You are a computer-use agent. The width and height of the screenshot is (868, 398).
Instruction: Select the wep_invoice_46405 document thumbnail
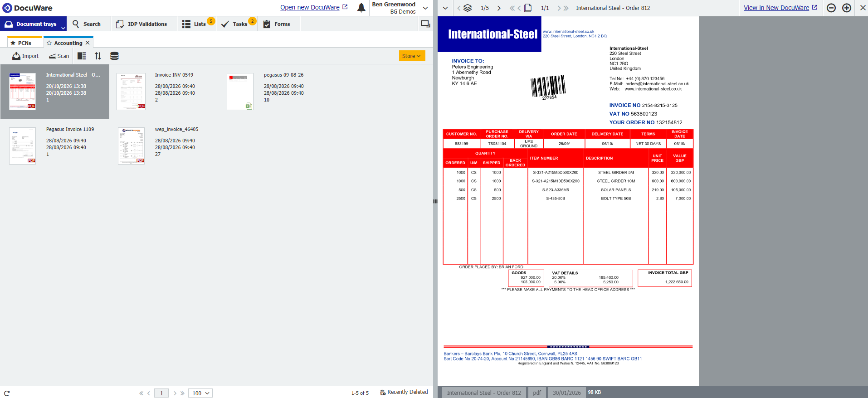click(x=131, y=146)
